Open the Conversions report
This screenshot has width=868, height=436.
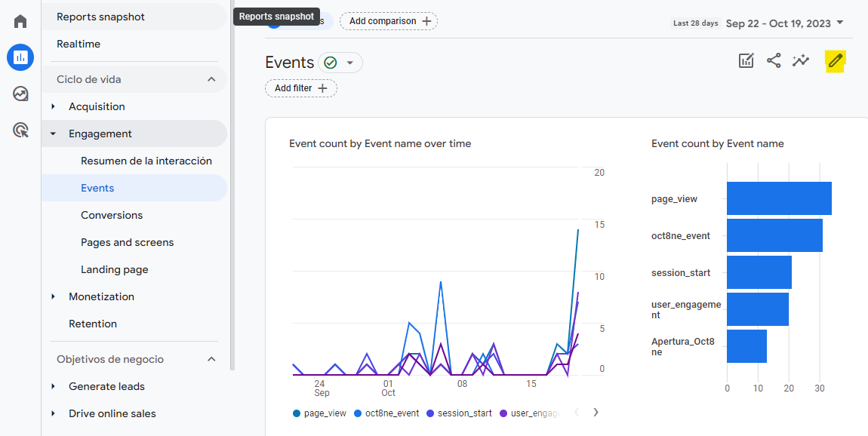[112, 215]
